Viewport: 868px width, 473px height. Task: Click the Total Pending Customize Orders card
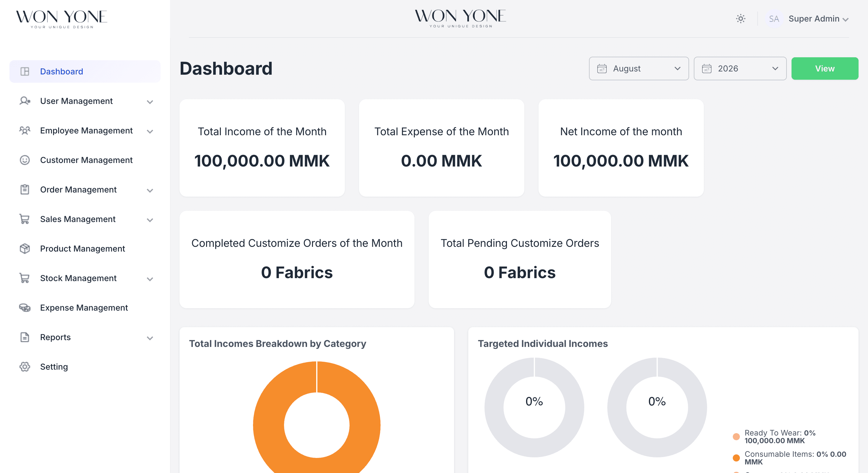coord(520,260)
